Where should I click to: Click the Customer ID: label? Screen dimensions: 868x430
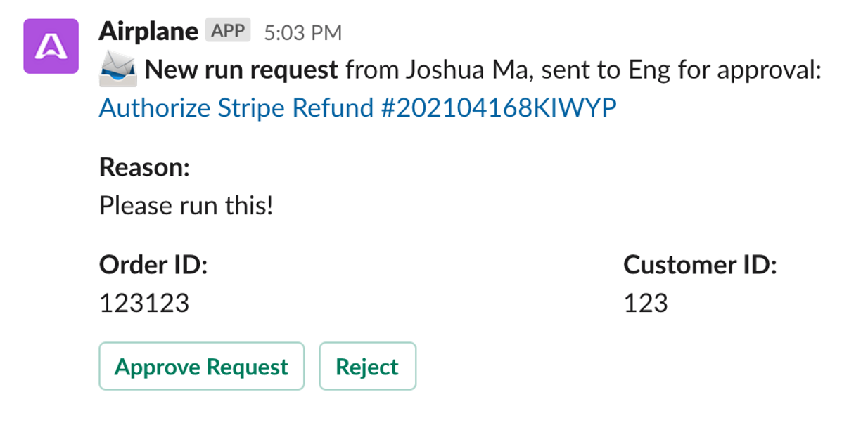coord(700,265)
